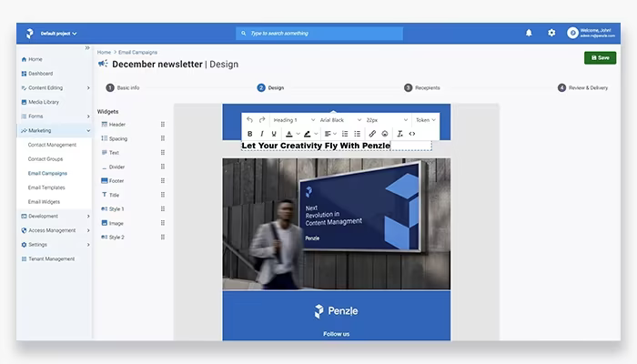Open the highlight color dropdown arrow

tap(316, 134)
